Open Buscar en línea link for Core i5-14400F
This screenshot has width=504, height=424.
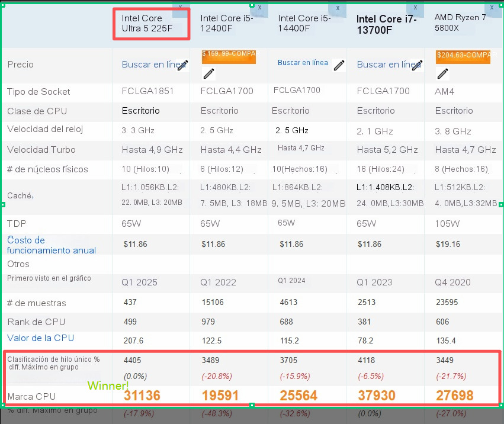coord(303,63)
